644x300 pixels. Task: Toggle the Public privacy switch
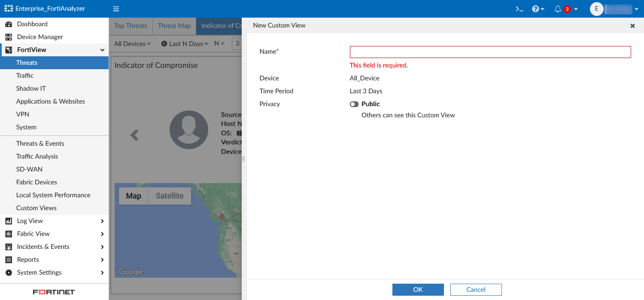354,104
